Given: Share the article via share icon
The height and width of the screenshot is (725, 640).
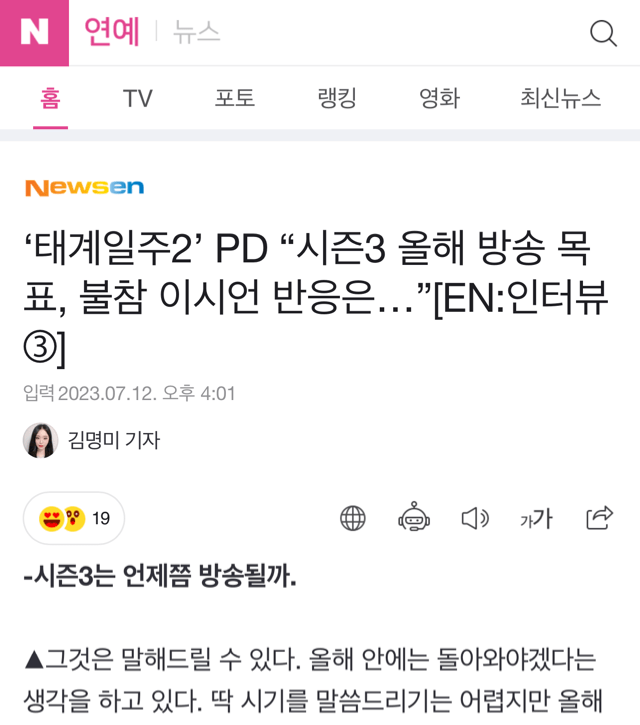Looking at the screenshot, I should click(599, 517).
